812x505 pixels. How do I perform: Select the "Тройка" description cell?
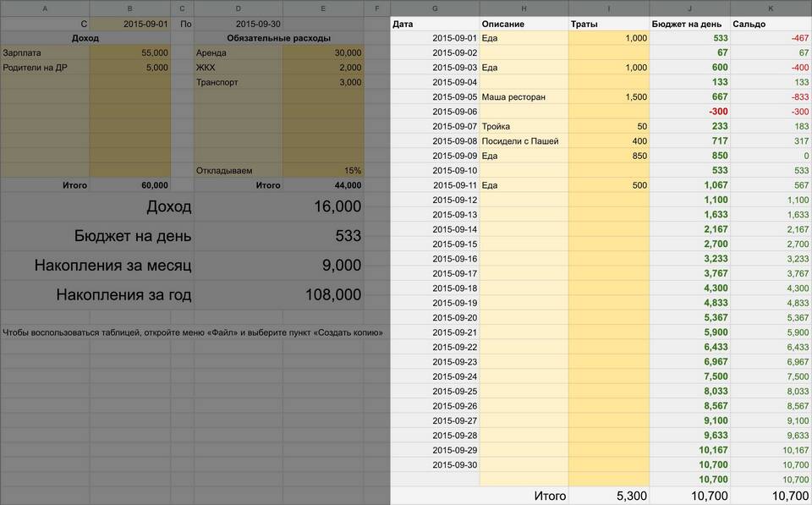pos(524,127)
